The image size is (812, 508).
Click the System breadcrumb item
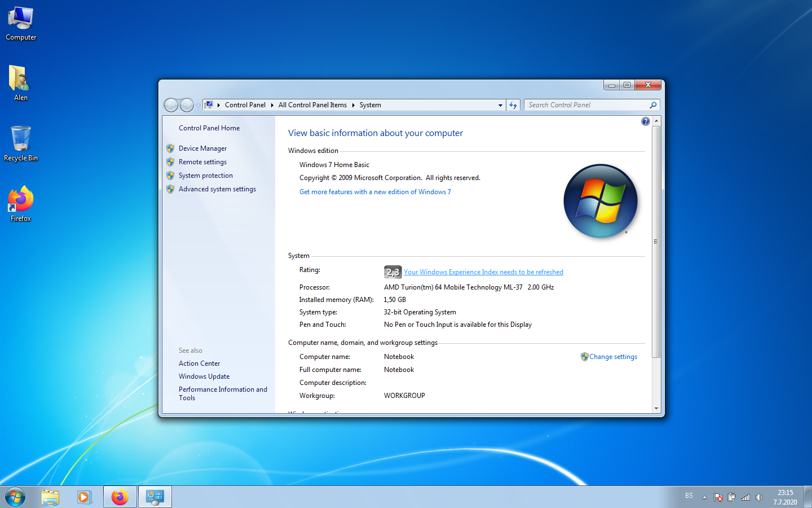pyautogui.click(x=370, y=105)
